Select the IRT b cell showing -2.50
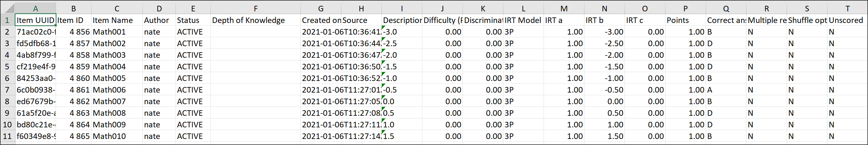 coord(604,43)
